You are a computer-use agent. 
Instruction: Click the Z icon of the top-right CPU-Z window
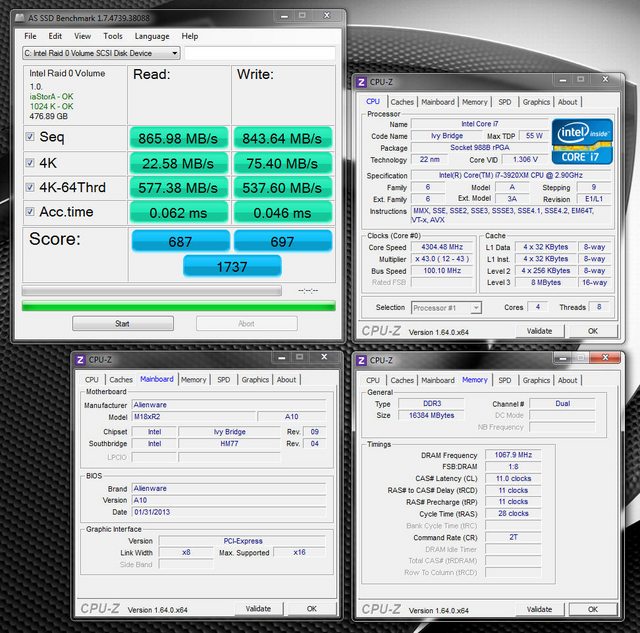pyautogui.click(x=361, y=82)
